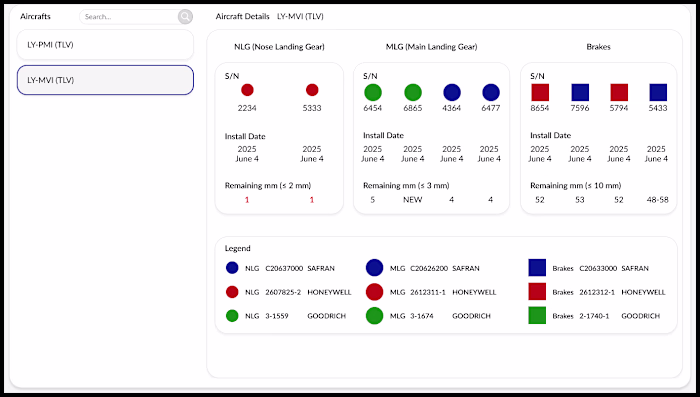The height and width of the screenshot is (397, 700).
Task: Click serial number 4364
Action: point(452,108)
